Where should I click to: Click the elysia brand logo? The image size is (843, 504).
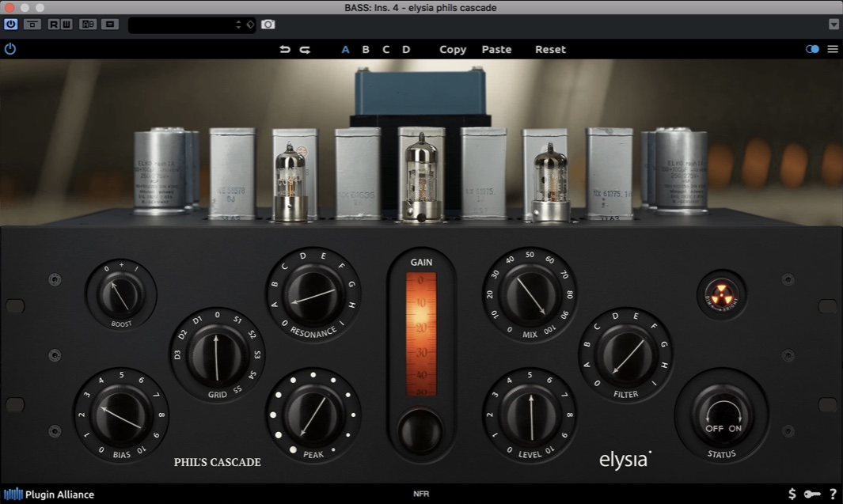pyautogui.click(x=625, y=460)
